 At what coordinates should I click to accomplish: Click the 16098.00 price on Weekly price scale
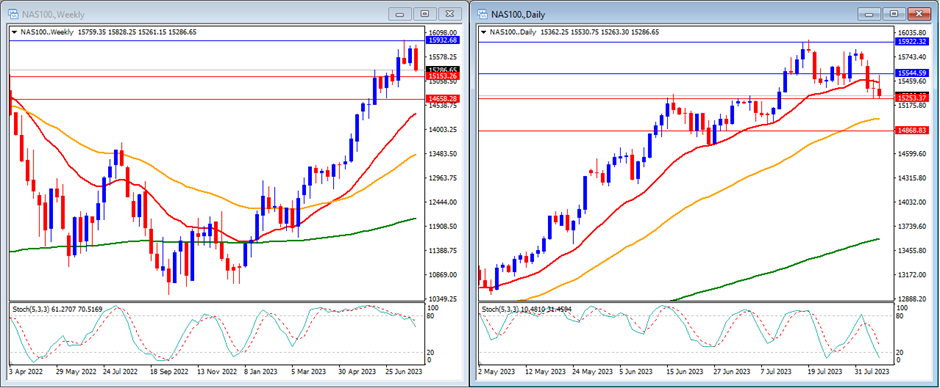(442, 33)
